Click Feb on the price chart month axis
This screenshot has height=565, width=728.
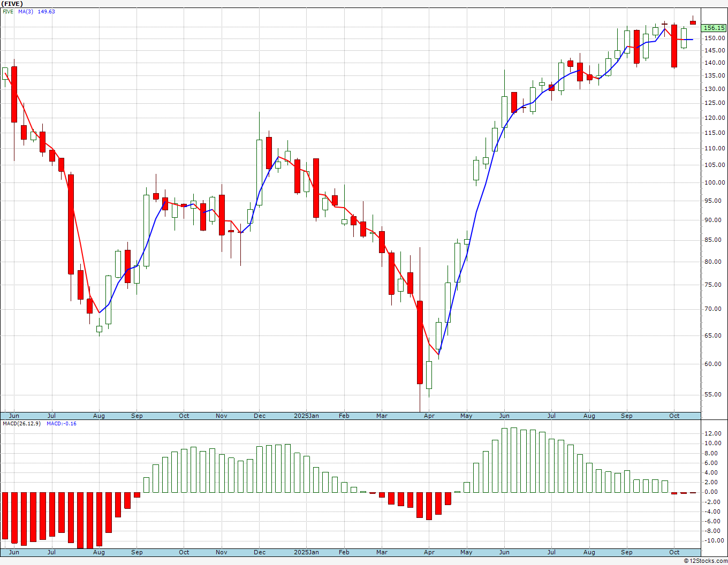tap(344, 416)
